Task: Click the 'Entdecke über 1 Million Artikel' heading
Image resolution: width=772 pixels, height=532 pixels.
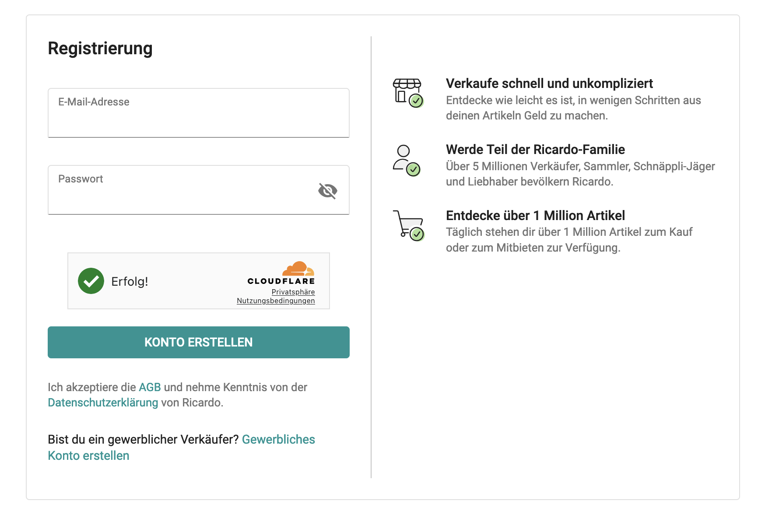Action: [535, 215]
